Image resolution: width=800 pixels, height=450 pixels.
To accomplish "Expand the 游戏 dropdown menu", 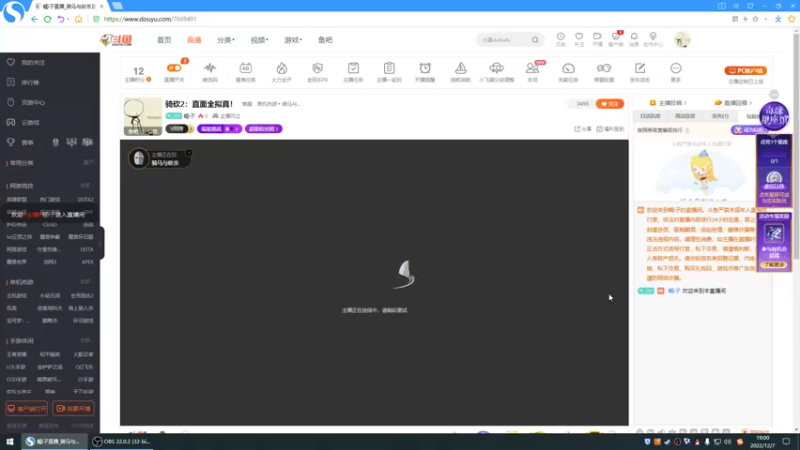I will (293, 40).
